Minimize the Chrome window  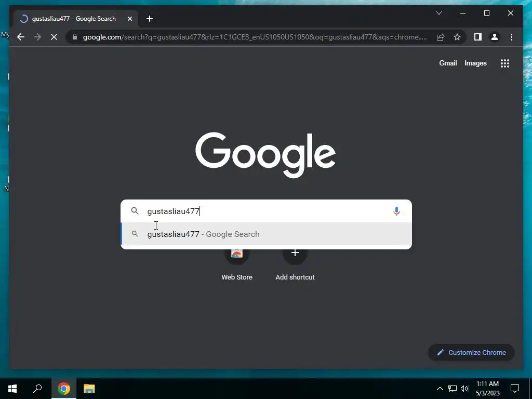(x=463, y=13)
